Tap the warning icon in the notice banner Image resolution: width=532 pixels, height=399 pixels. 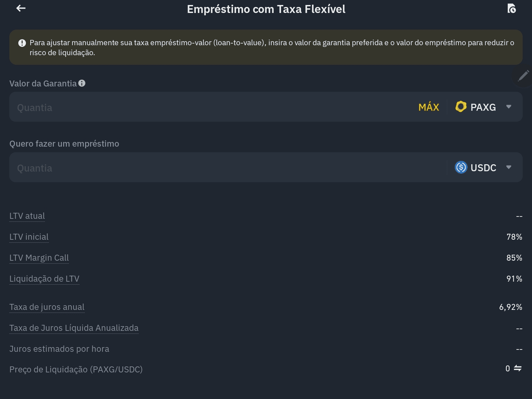[x=22, y=43]
